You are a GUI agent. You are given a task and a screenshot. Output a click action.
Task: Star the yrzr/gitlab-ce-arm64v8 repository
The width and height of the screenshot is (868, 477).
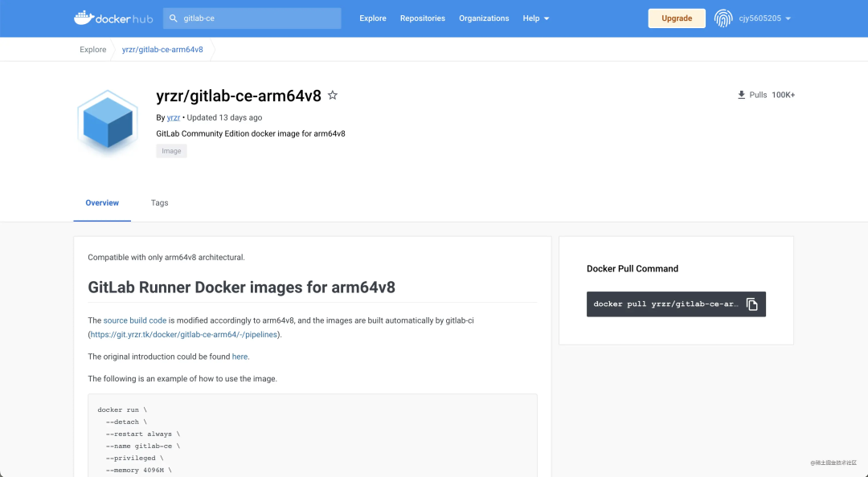(x=332, y=96)
